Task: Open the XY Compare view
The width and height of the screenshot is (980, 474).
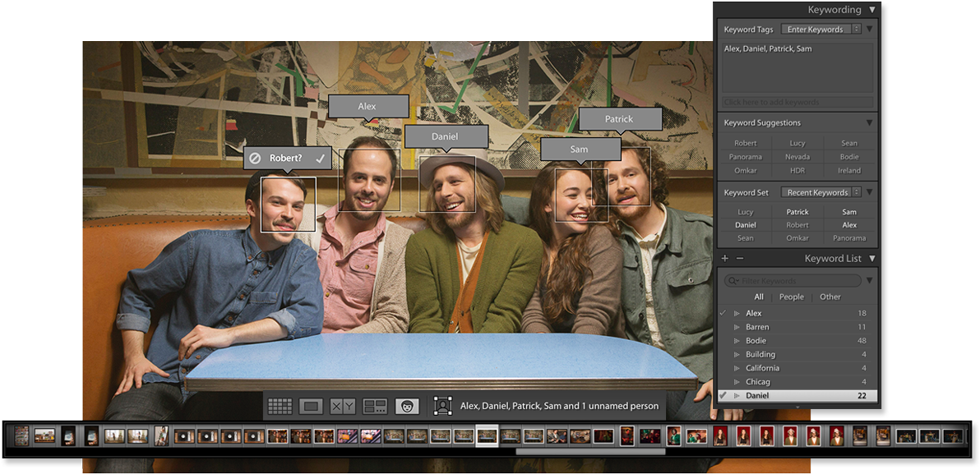Action: click(x=343, y=406)
